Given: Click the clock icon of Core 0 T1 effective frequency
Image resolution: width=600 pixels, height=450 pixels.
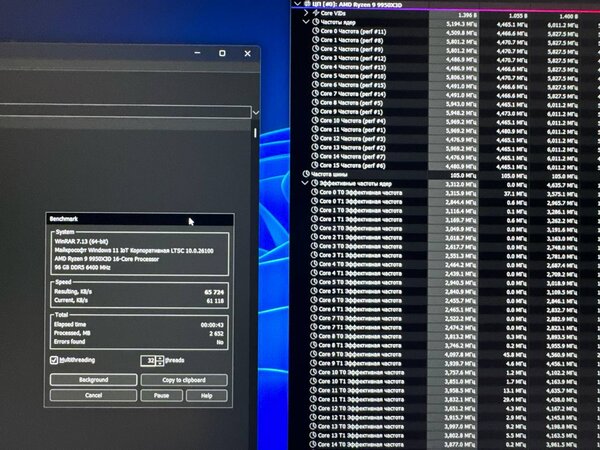Looking at the screenshot, I should click(315, 201).
